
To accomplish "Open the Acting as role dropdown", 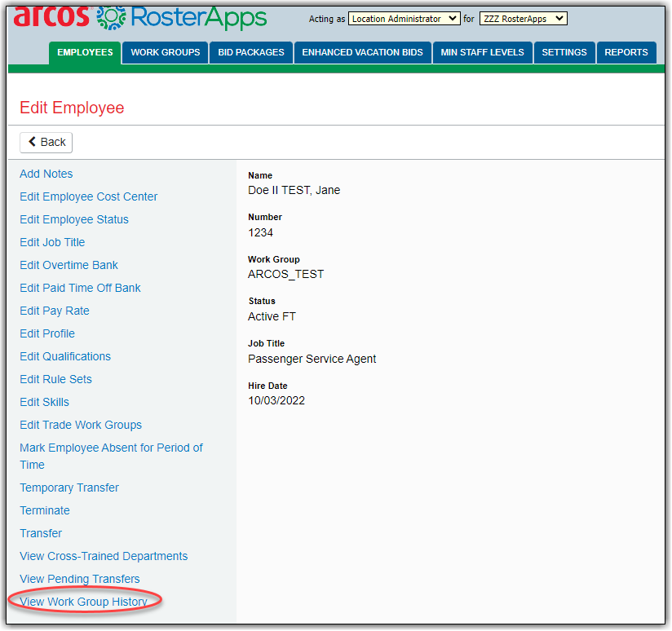I will click(x=404, y=19).
